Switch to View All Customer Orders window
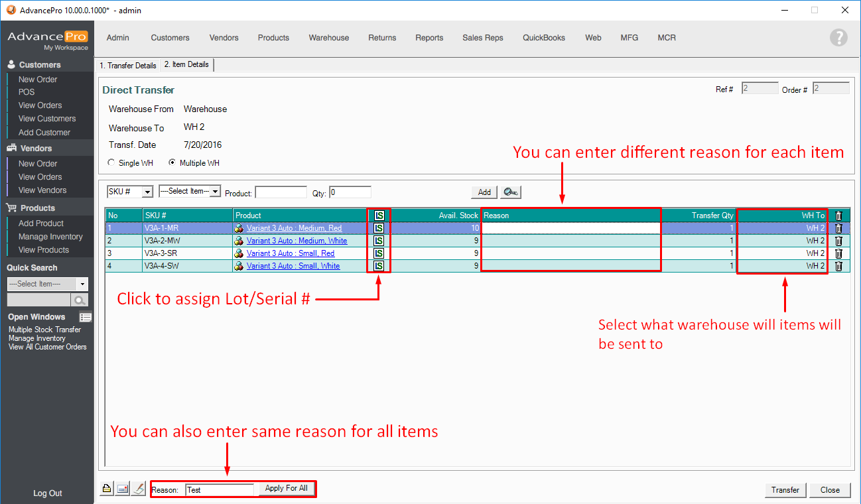The height and width of the screenshot is (504, 861). tap(47, 347)
